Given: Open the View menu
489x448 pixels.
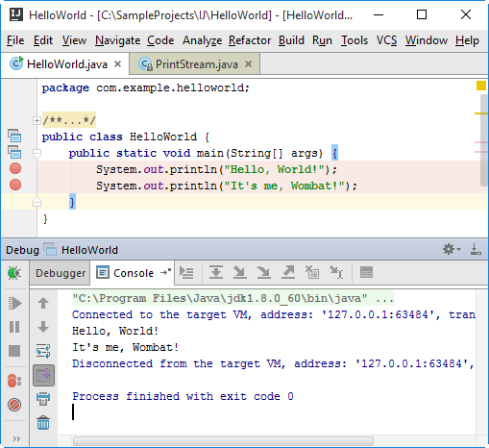Looking at the screenshot, I should tap(74, 40).
